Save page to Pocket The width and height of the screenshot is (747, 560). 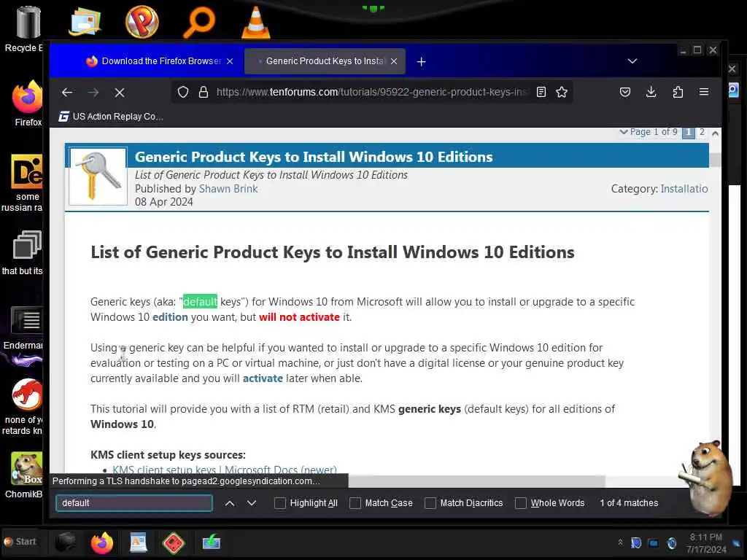pos(625,92)
